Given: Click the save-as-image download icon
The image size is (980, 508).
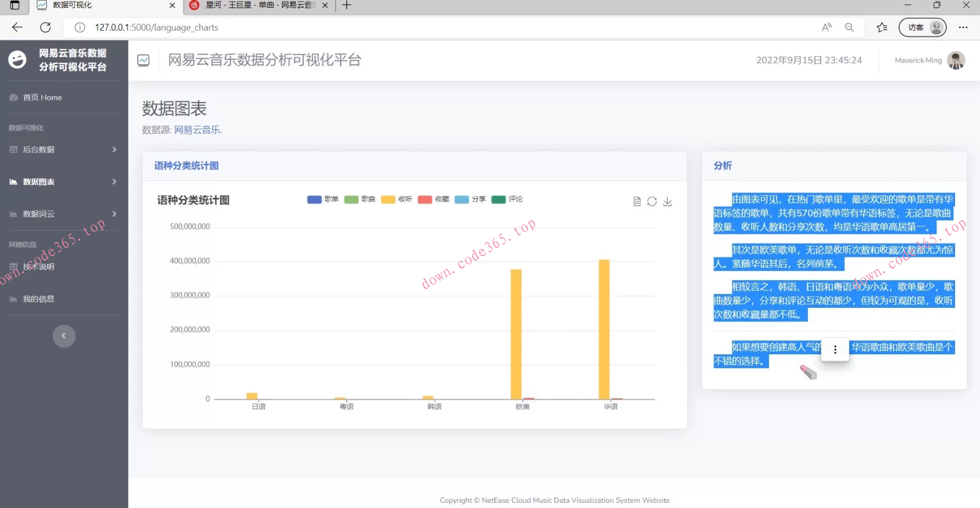Looking at the screenshot, I should 668,201.
